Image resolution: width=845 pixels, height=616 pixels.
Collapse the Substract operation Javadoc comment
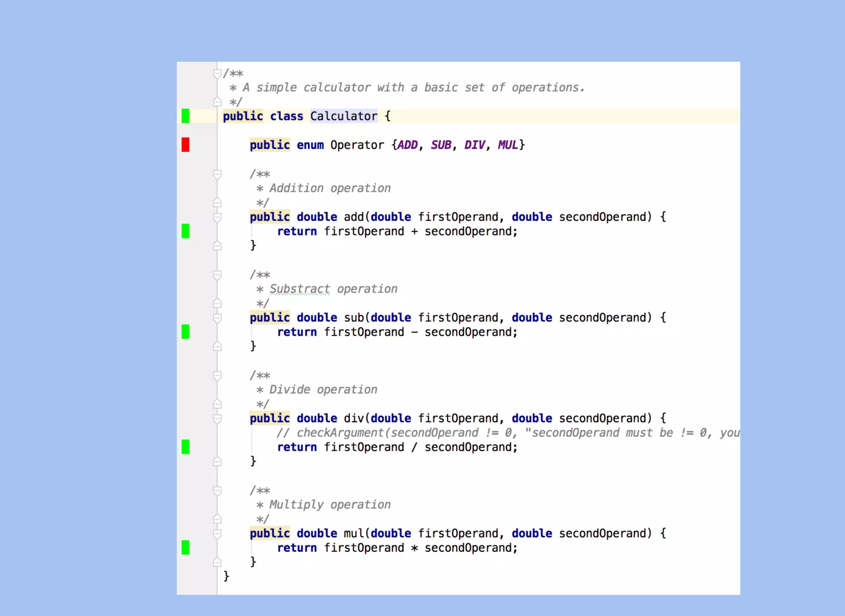(217, 275)
